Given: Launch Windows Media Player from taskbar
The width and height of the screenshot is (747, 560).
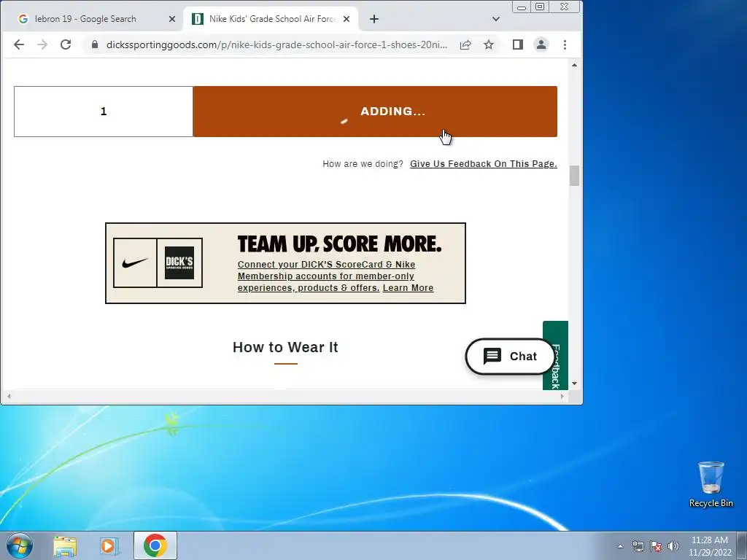Looking at the screenshot, I should click(x=109, y=545).
